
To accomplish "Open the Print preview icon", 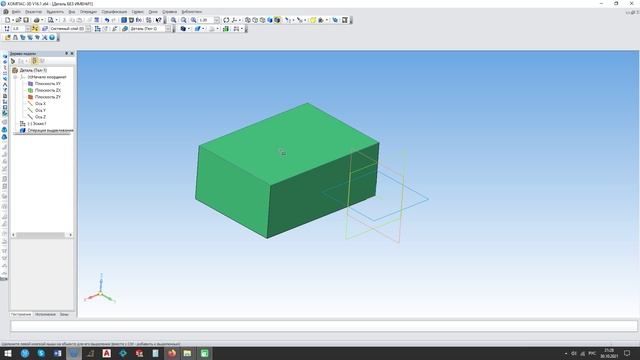I will coord(51,20).
